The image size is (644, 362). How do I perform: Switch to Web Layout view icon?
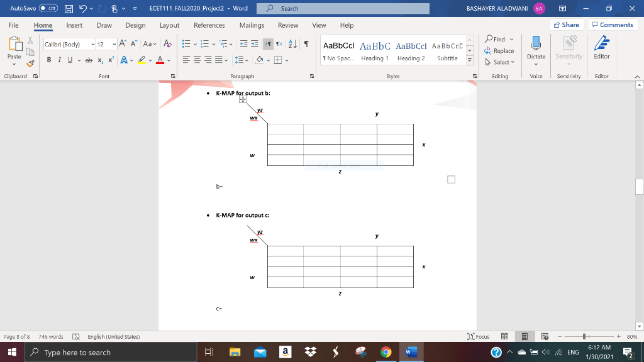[x=545, y=337]
